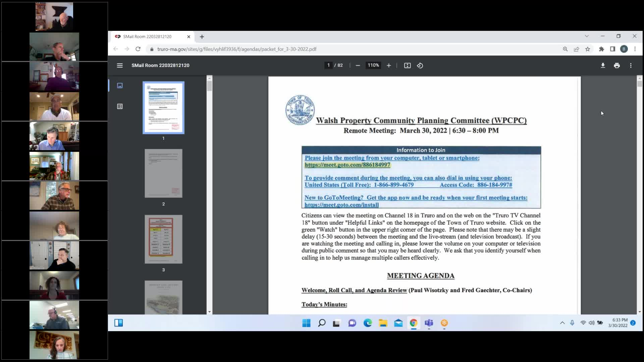
Task: Navigate back with the browser back button
Action: [x=116, y=49]
